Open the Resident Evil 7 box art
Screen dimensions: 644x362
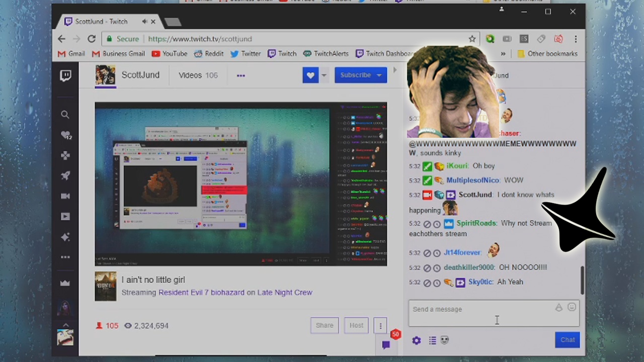(x=106, y=286)
